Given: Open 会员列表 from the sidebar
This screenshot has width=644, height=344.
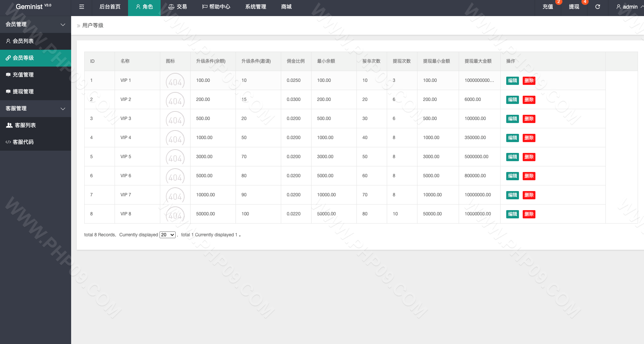Looking at the screenshot, I should point(23,41).
